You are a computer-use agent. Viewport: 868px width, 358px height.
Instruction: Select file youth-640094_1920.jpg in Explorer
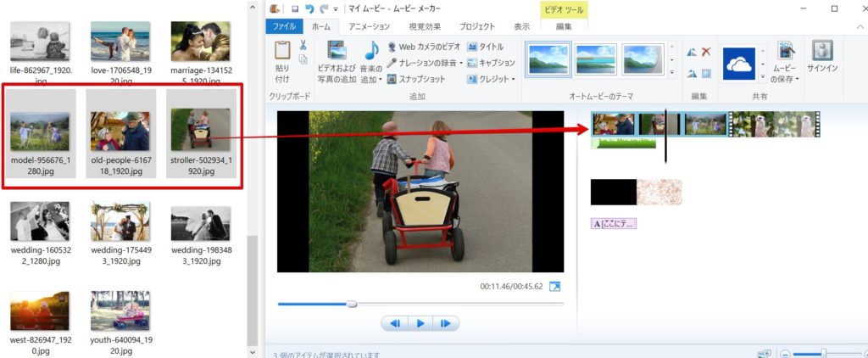click(120, 323)
